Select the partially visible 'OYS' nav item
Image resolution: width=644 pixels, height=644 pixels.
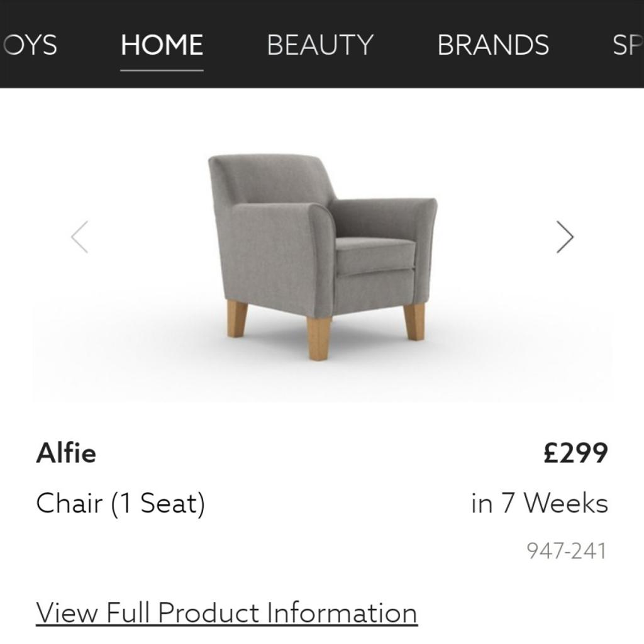(30, 45)
